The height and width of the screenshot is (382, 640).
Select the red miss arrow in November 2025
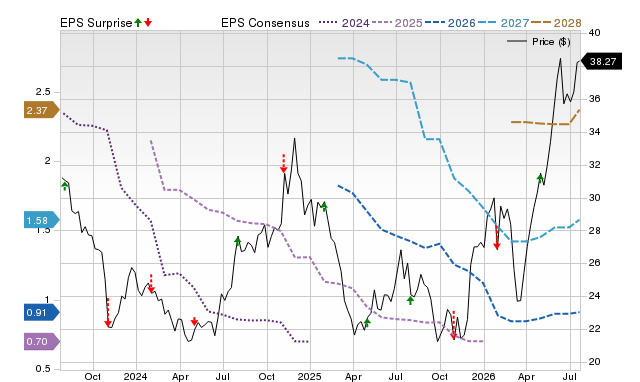point(453,325)
